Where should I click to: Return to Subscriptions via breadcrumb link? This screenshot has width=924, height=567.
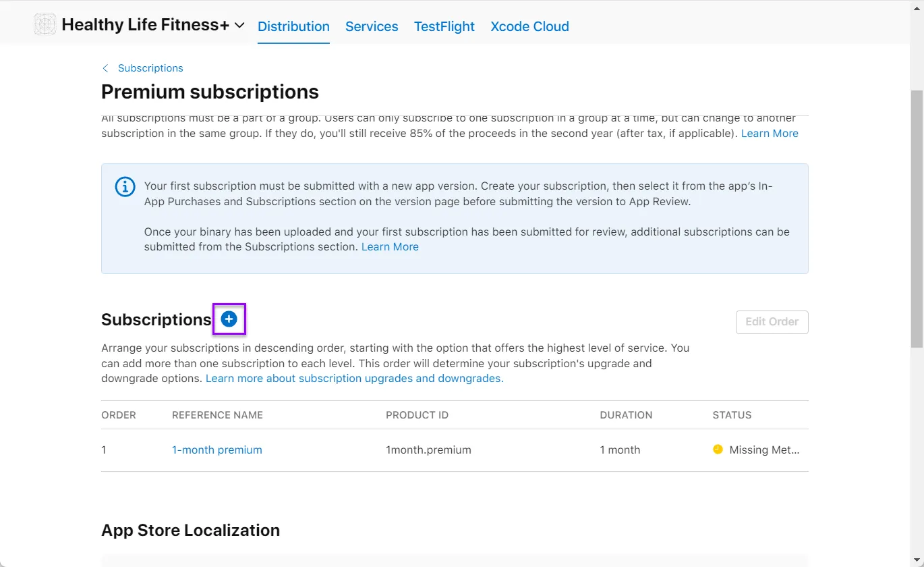coord(150,68)
